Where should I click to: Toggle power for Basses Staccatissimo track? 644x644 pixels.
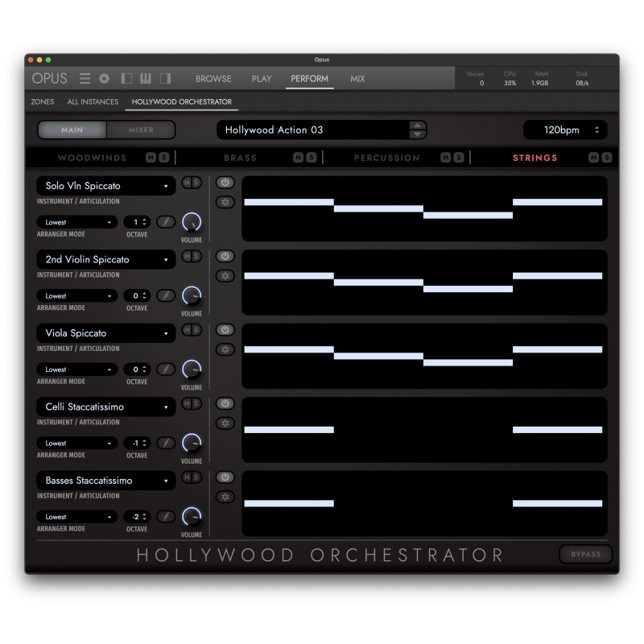(x=225, y=477)
